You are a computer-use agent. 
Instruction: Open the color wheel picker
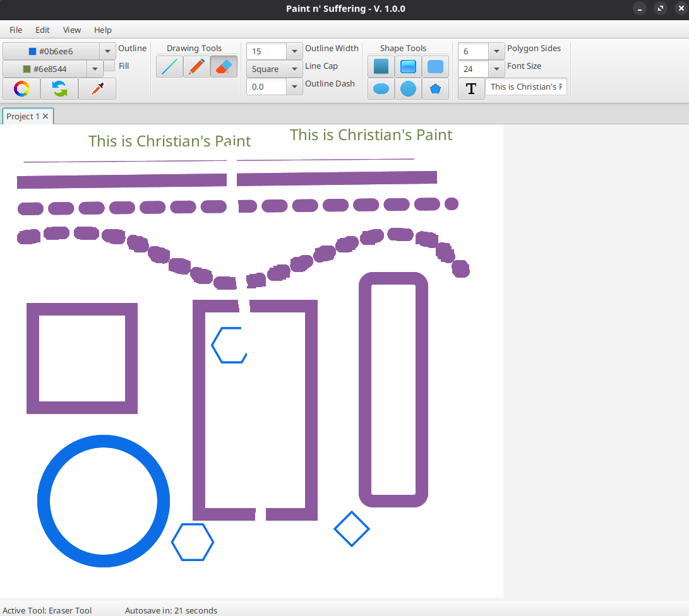point(21,89)
